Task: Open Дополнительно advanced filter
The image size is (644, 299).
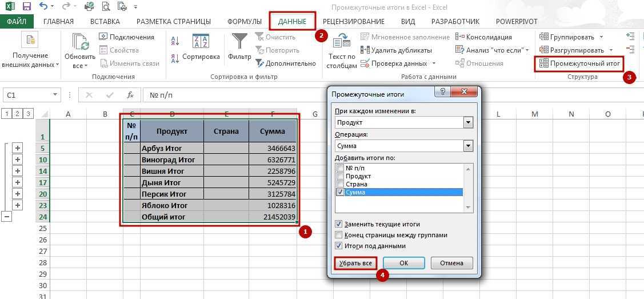Action: pos(286,63)
